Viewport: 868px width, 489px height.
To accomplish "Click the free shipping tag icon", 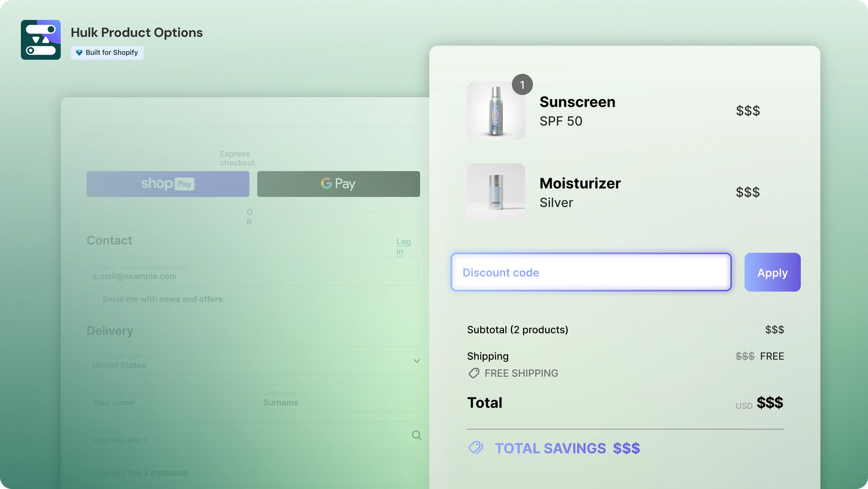I will [x=474, y=373].
